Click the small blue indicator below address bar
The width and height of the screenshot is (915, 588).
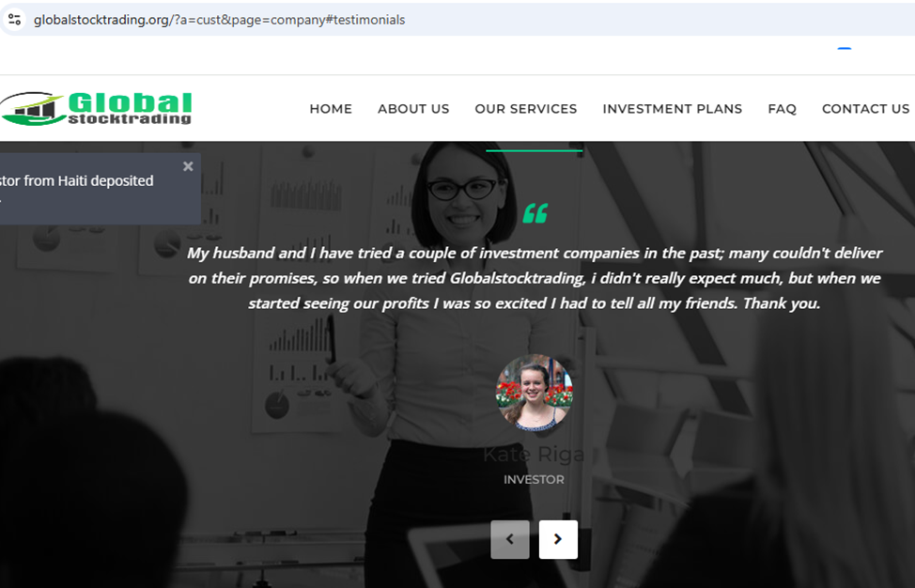click(x=845, y=49)
